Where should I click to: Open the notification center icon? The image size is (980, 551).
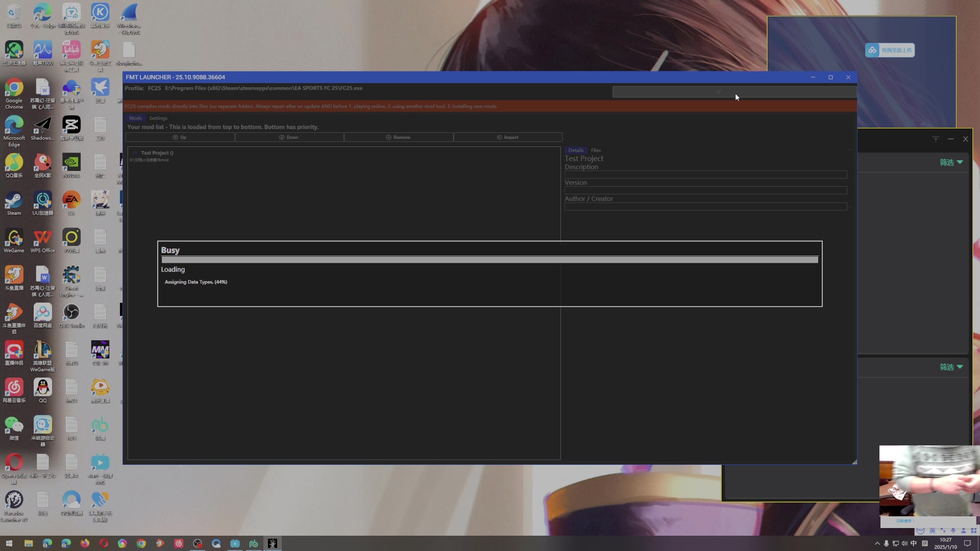click(x=967, y=543)
